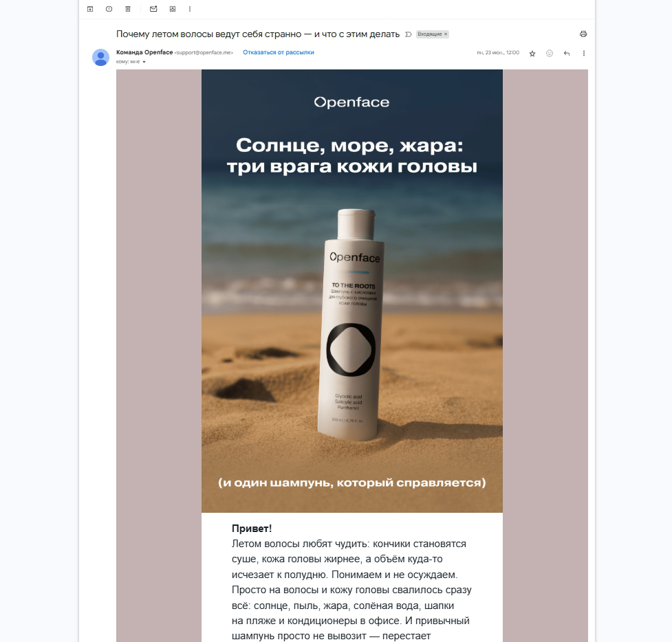
Task: Star this message from Команда Openface
Action: (x=532, y=54)
